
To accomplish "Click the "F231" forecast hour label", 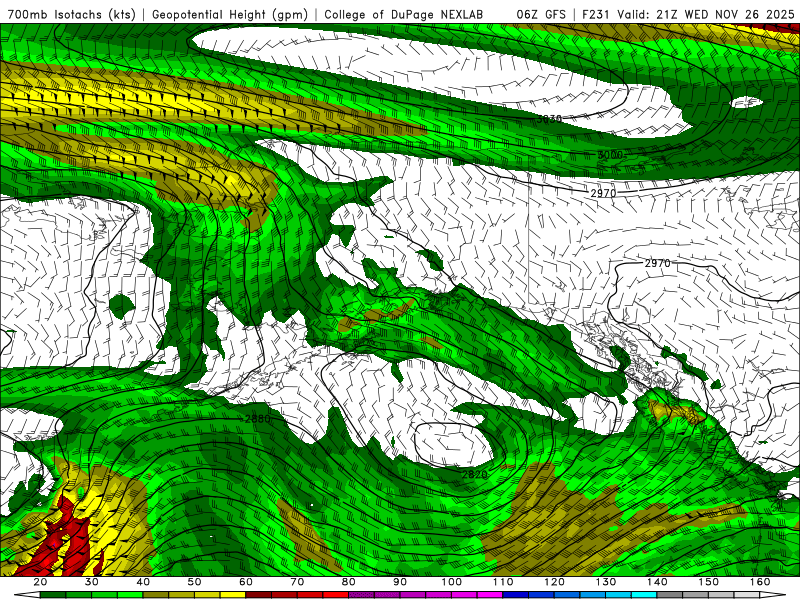I will coord(596,14).
